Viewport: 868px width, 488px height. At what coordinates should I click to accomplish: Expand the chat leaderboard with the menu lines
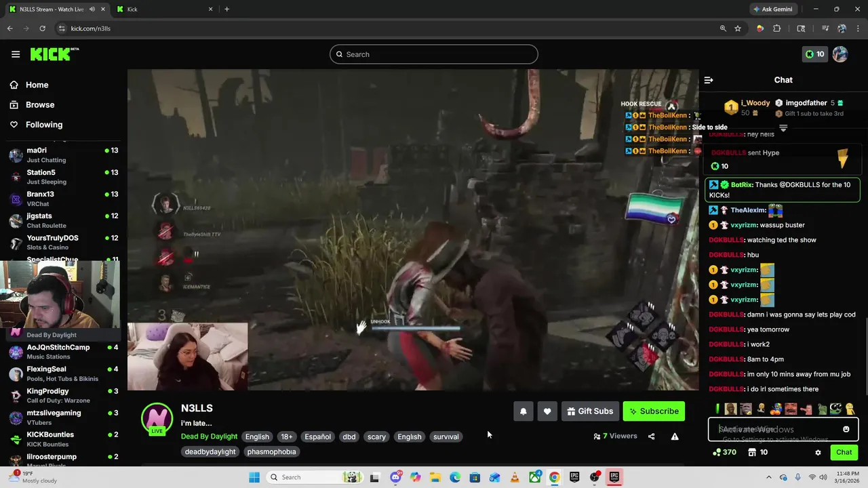pyautogui.click(x=783, y=127)
